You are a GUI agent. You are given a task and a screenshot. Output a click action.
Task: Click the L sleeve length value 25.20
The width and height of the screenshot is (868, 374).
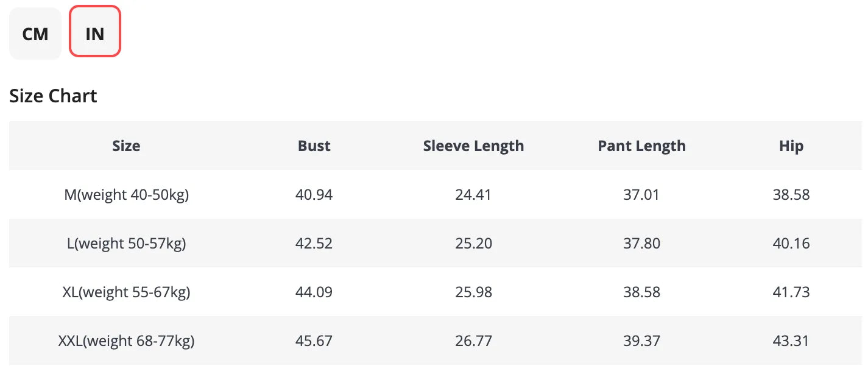tap(473, 244)
